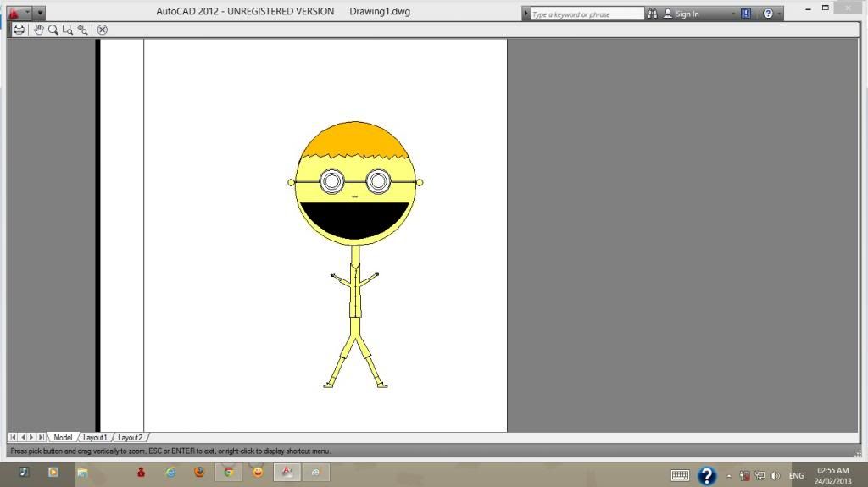Switch to the Layout1 tab
The height and width of the screenshot is (487, 868).
pyautogui.click(x=95, y=437)
